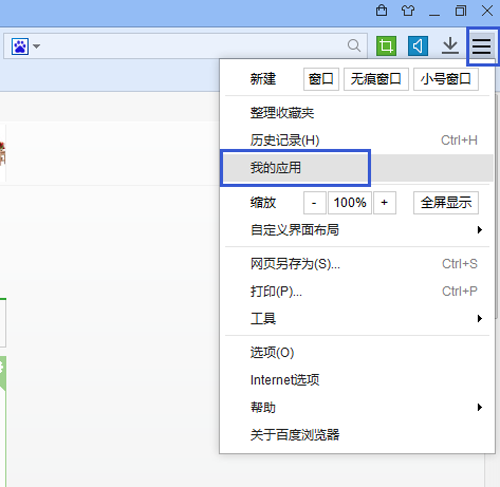Open a new 窗口 window
This screenshot has height=487, width=500.
(321, 79)
